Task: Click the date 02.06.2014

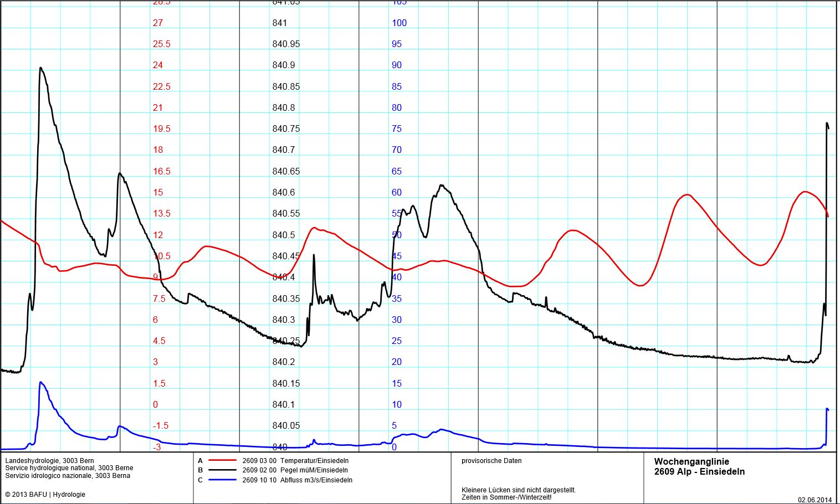Action: click(815, 500)
